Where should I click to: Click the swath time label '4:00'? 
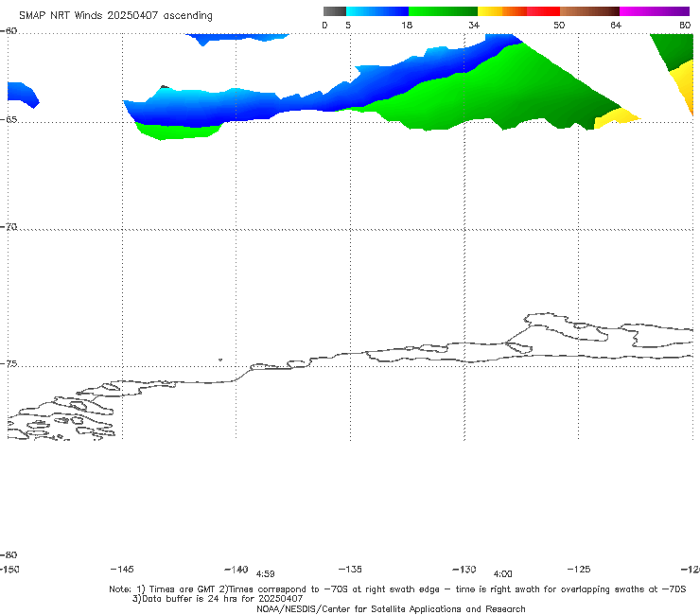[x=502, y=574]
